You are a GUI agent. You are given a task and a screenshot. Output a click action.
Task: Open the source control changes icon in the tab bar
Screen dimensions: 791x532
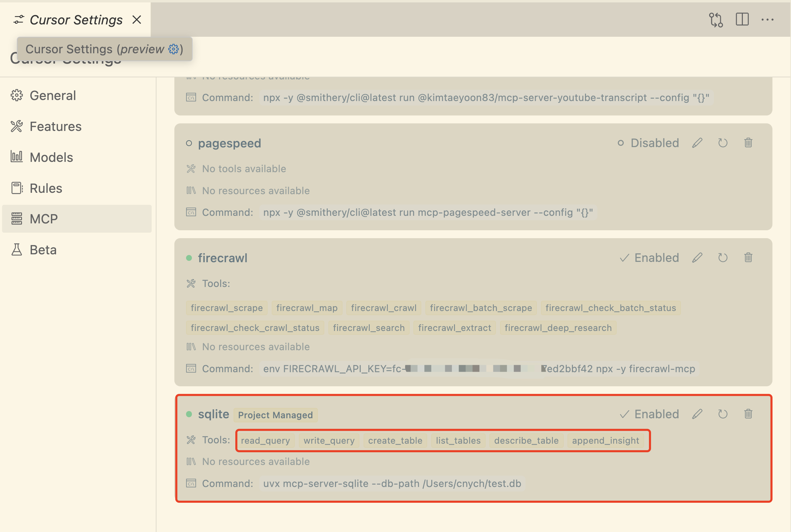click(716, 20)
